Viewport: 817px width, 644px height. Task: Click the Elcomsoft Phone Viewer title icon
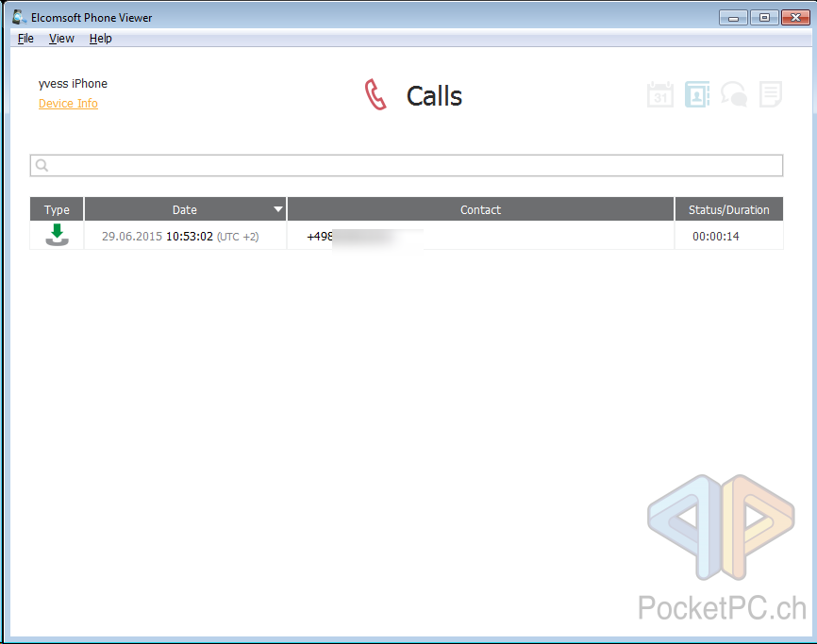[x=19, y=17]
